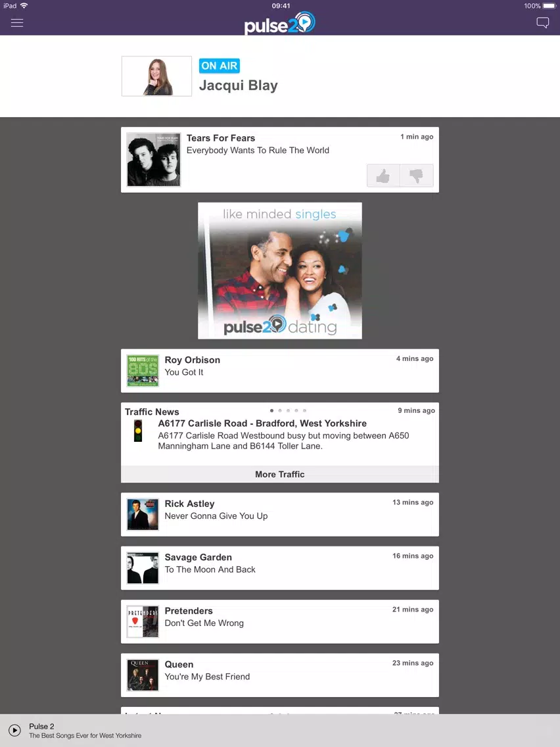The height and width of the screenshot is (747, 560).
Task: Open A6177 Carlisle Road traffic headline
Action: (x=262, y=423)
